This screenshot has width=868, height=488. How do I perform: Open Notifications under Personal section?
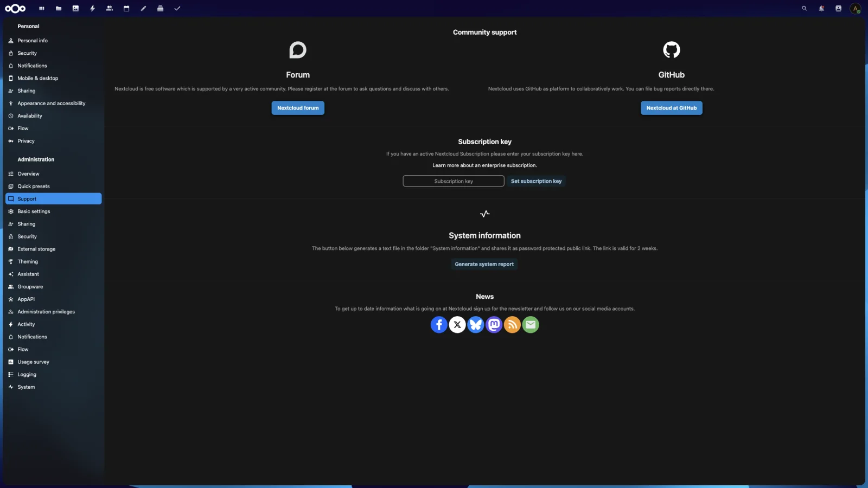tap(54, 66)
